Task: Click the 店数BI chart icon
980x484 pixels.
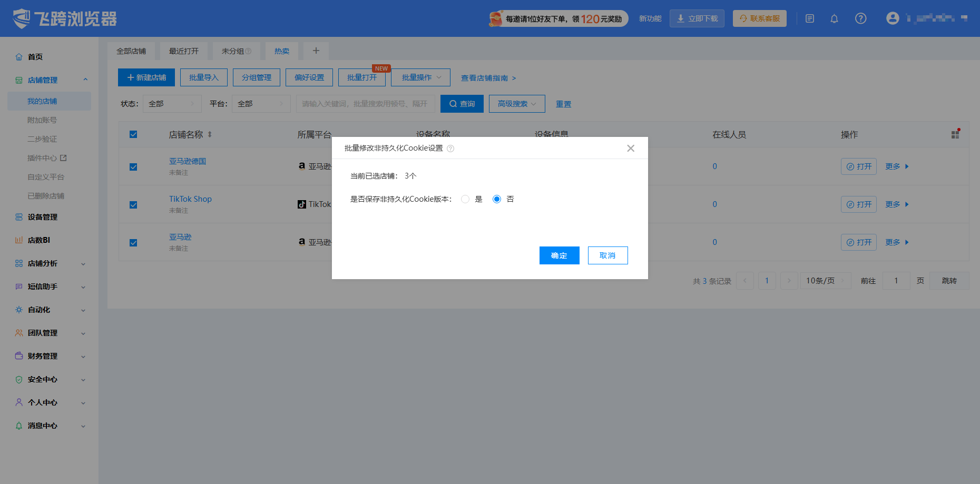Action: [19, 240]
